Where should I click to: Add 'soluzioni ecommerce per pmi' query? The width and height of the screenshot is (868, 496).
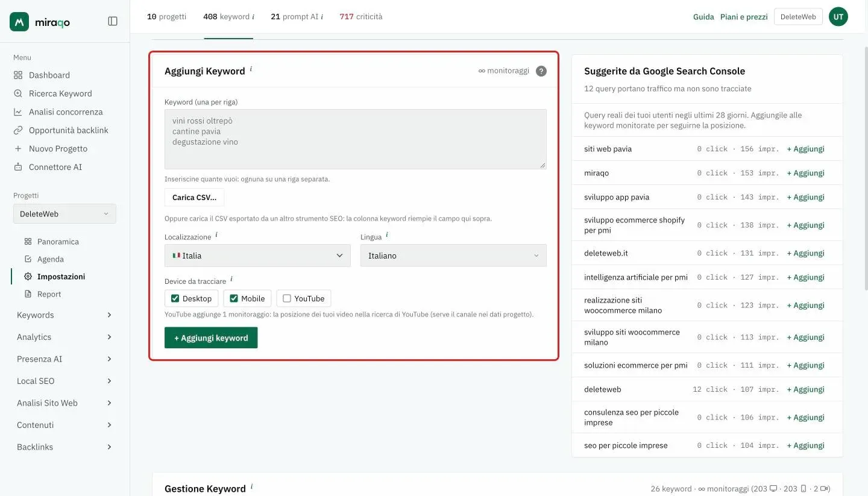pos(805,365)
